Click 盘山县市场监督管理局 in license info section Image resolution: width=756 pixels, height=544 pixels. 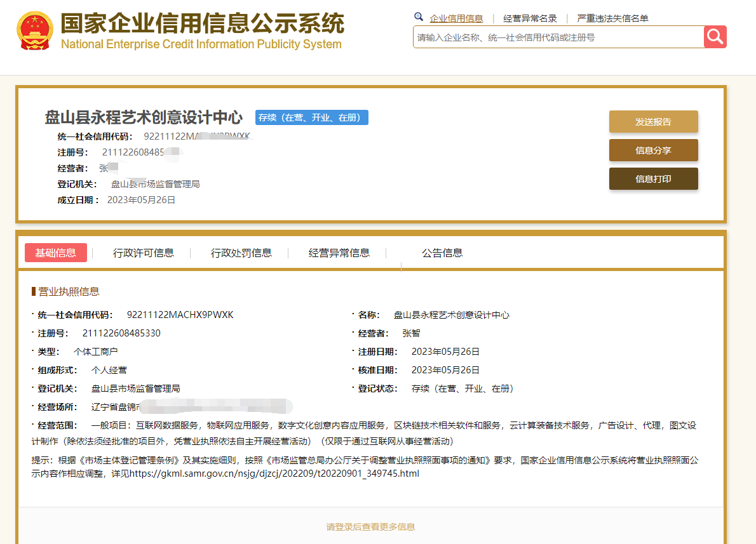135,388
